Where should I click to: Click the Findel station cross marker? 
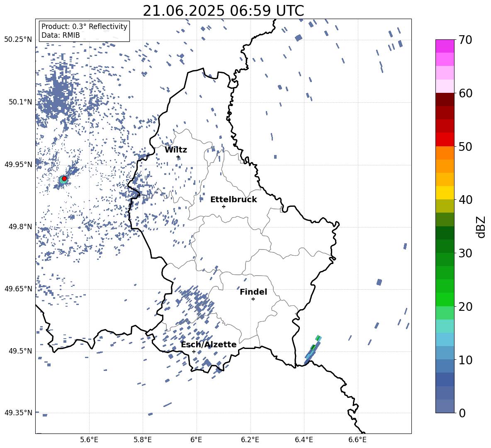(x=253, y=299)
